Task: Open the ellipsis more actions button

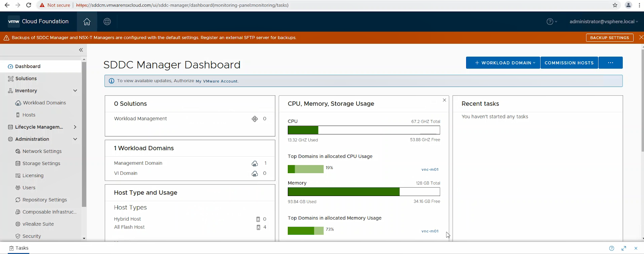Action: tap(611, 63)
